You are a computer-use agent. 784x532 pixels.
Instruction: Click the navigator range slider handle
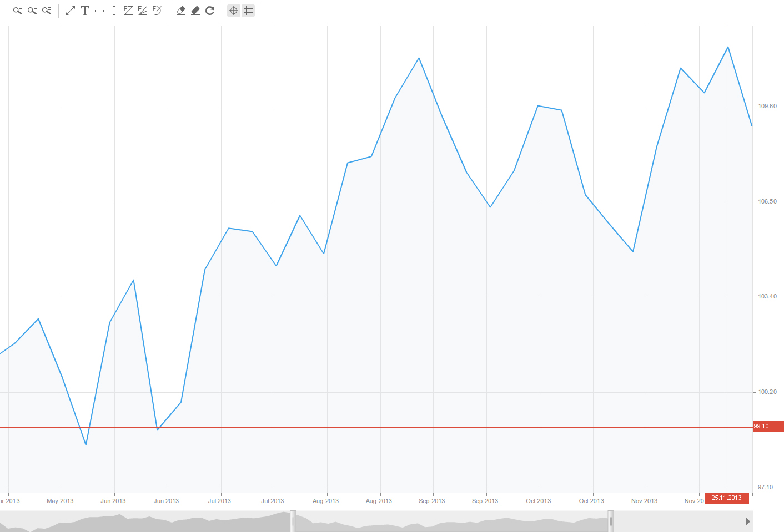(610, 521)
